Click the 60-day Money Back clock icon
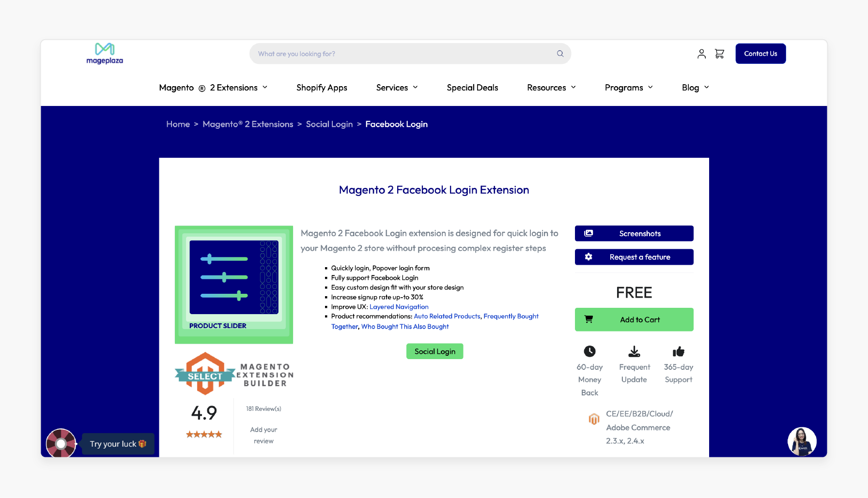This screenshot has height=498, width=868. pos(589,351)
